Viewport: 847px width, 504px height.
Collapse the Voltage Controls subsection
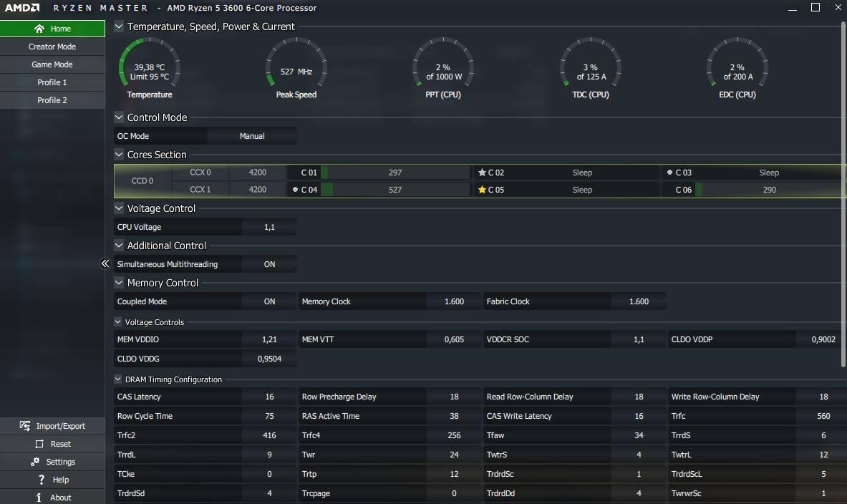pos(117,322)
